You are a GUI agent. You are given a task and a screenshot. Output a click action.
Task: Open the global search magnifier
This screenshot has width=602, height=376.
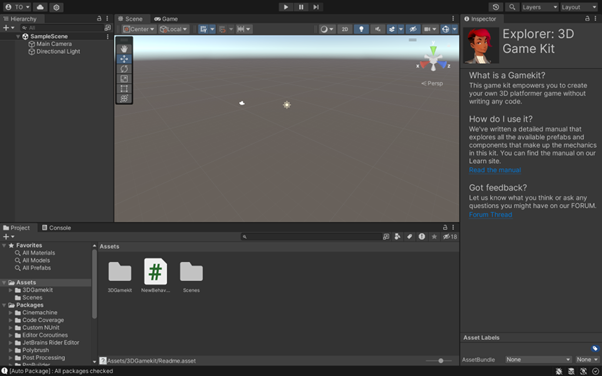512,7
